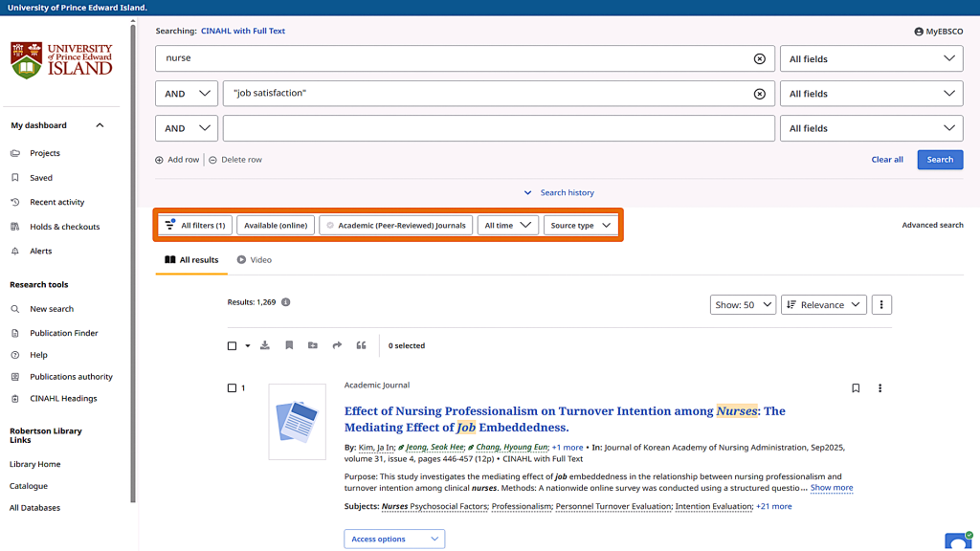The height and width of the screenshot is (551, 980).
Task: Clear the "nurse" search field
Action: (760, 58)
